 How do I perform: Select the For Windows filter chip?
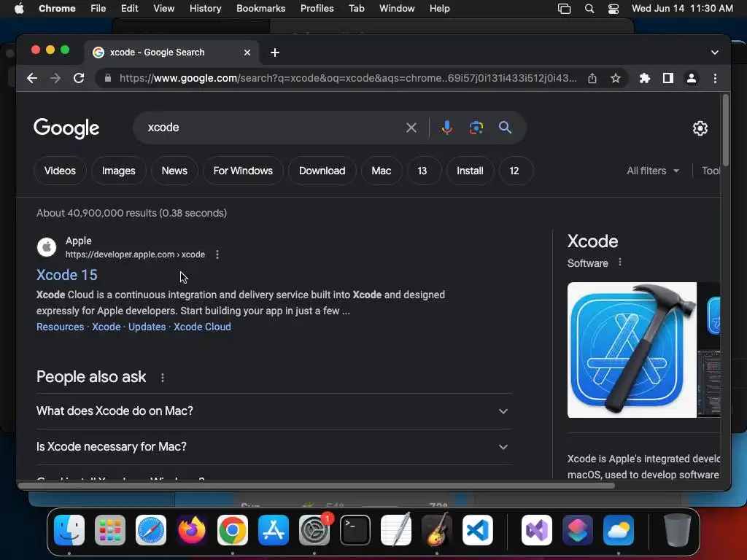(x=243, y=171)
